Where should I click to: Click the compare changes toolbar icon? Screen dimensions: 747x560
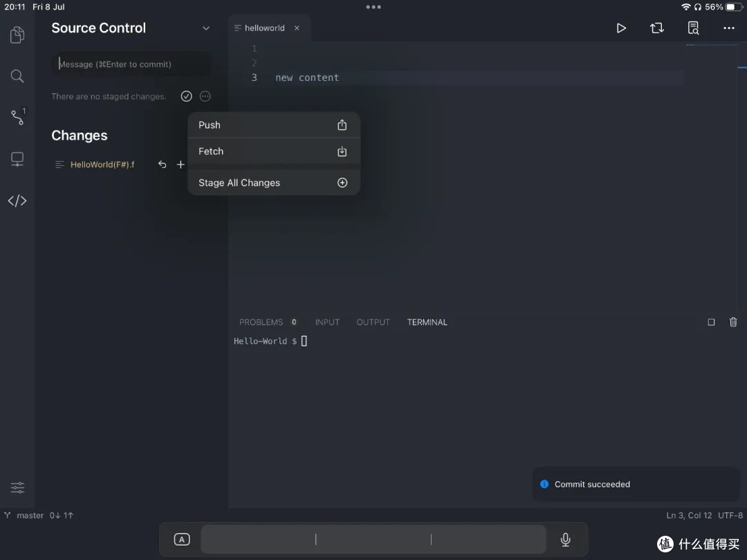tap(657, 28)
